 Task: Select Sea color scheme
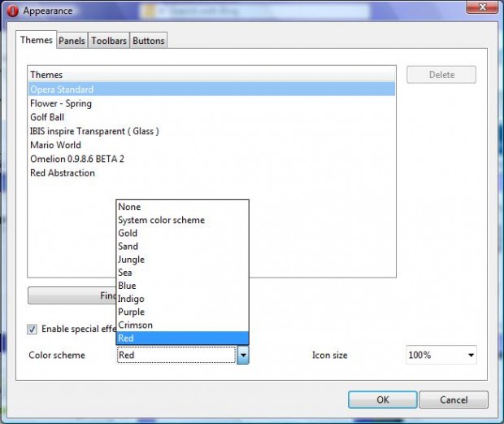tap(182, 273)
